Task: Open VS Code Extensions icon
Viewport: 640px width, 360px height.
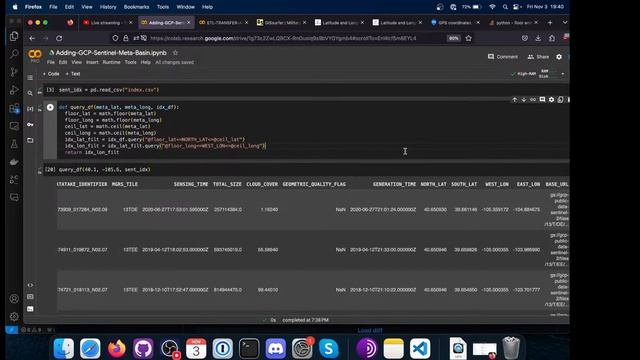Action: [14, 108]
